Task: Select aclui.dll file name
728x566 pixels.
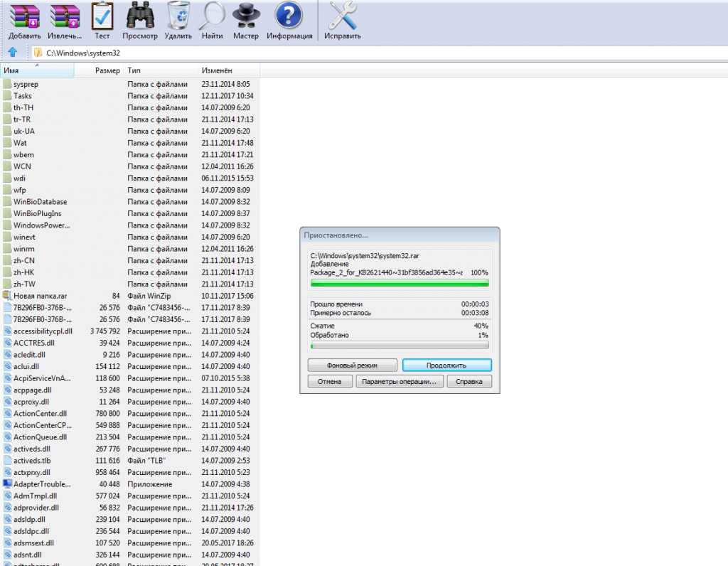Action: [26, 366]
